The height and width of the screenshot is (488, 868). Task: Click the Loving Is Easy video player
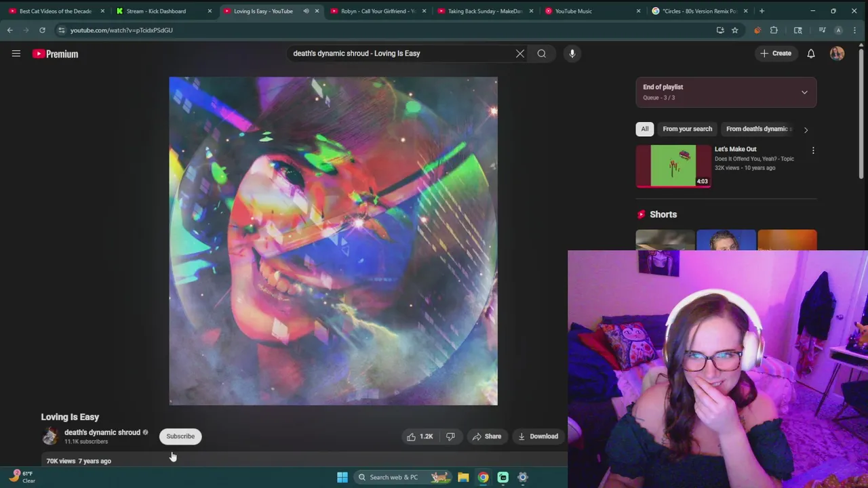tap(333, 241)
